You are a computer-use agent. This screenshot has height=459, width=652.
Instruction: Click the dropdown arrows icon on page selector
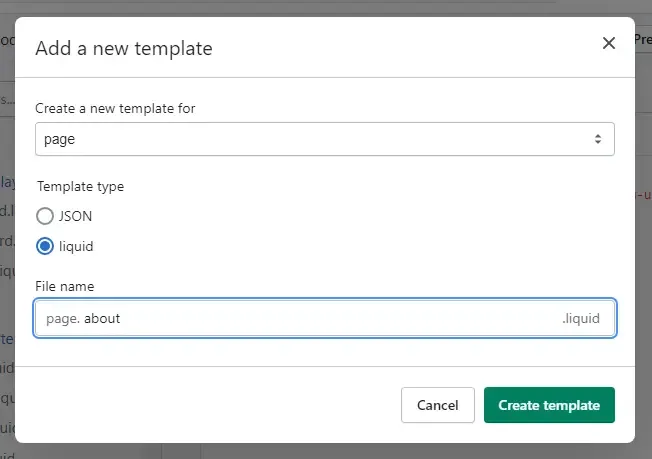[x=598, y=139]
